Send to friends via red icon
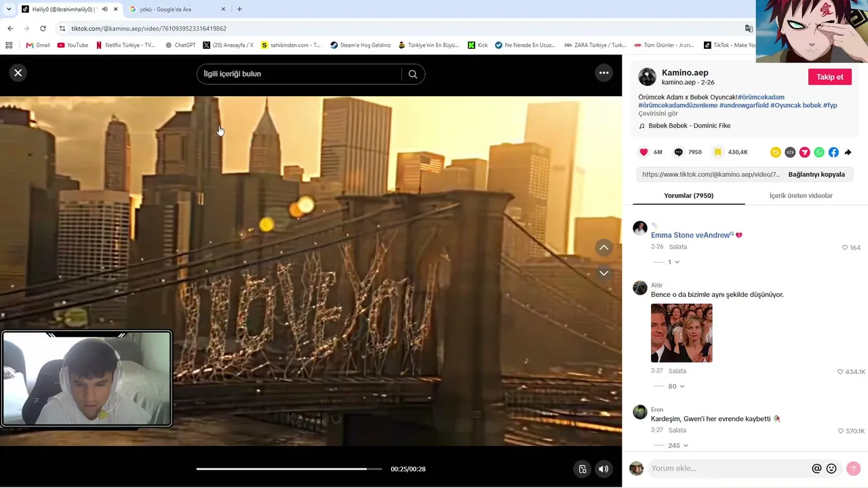 [x=805, y=152]
